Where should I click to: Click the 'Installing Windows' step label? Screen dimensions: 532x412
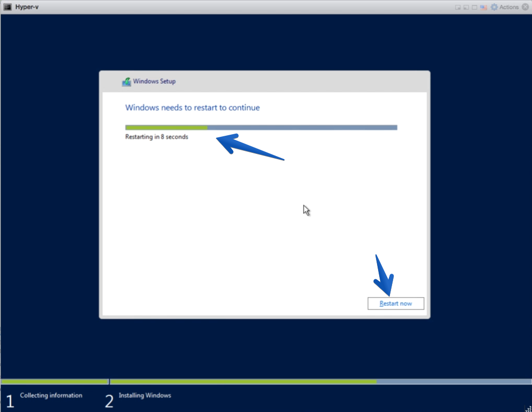(145, 395)
